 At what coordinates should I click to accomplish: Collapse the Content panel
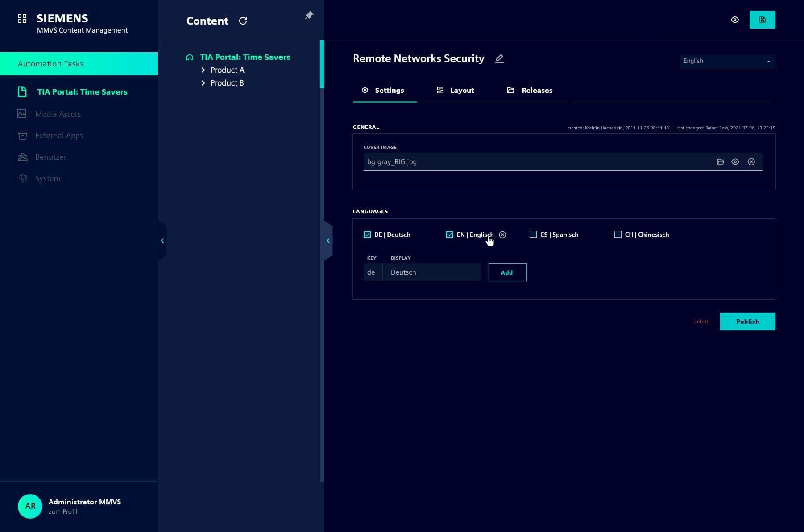[328, 241]
